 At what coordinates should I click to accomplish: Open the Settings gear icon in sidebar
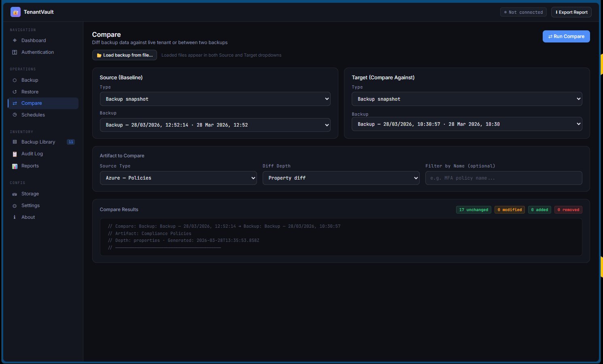click(x=15, y=205)
